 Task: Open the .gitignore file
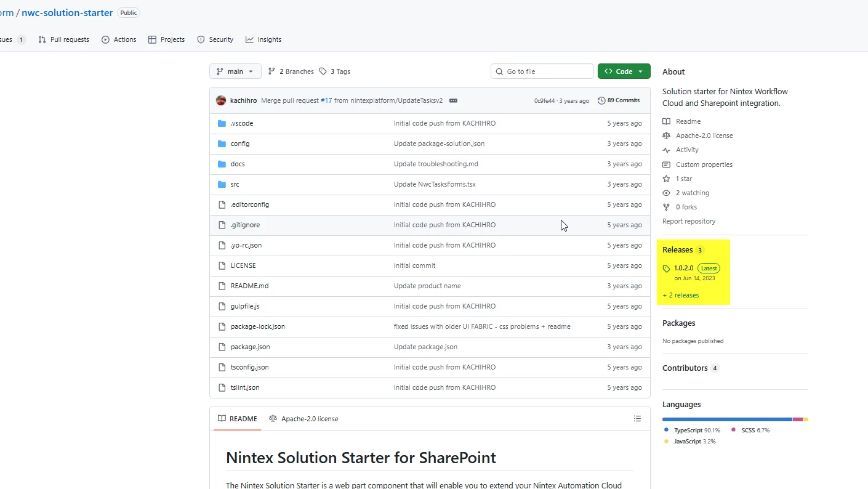point(245,225)
